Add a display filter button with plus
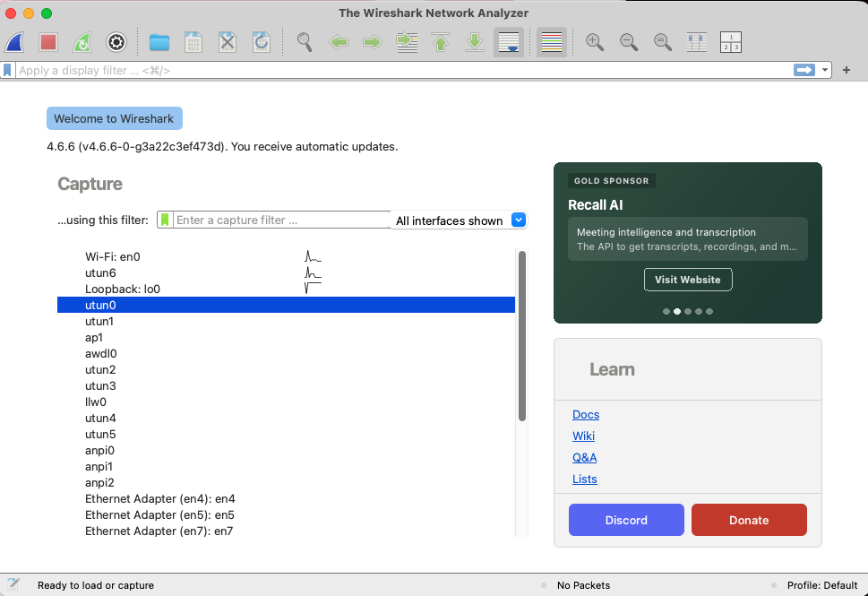The width and height of the screenshot is (868, 596). [847, 70]
